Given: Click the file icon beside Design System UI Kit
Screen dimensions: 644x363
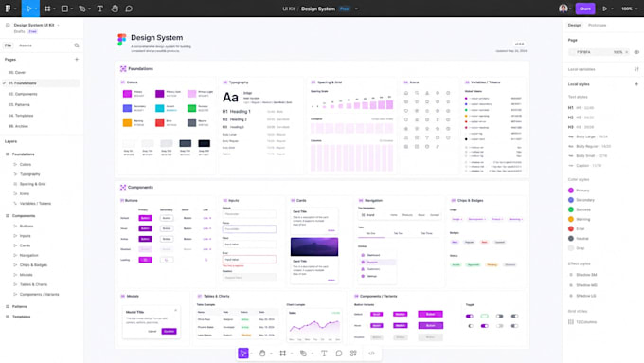Looking at the screenshot, I should point(8,25).
